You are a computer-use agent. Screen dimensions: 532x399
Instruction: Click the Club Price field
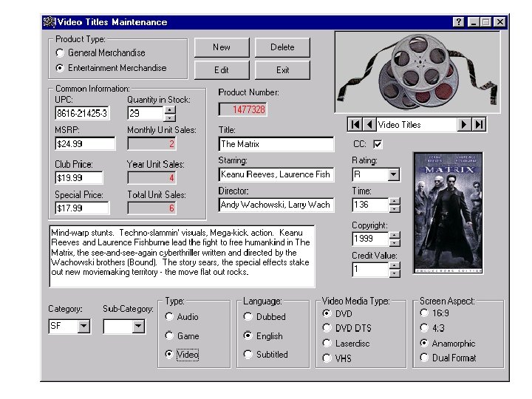pos(79,178)
